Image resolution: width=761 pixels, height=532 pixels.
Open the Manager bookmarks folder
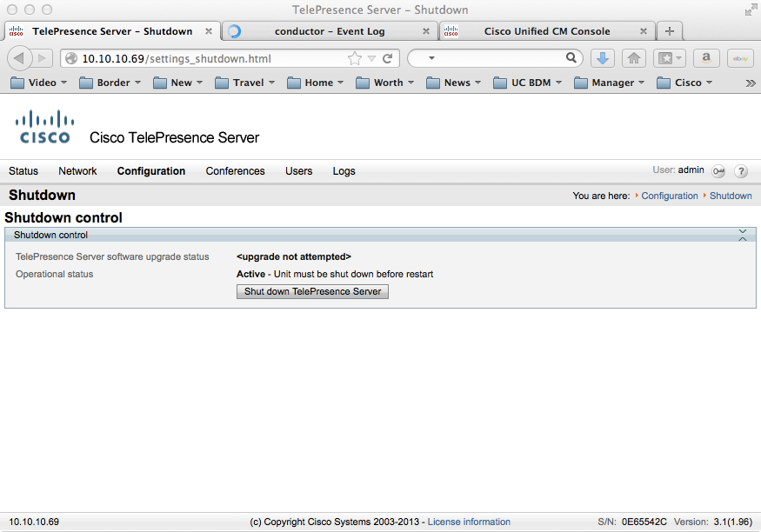(609, 83)
